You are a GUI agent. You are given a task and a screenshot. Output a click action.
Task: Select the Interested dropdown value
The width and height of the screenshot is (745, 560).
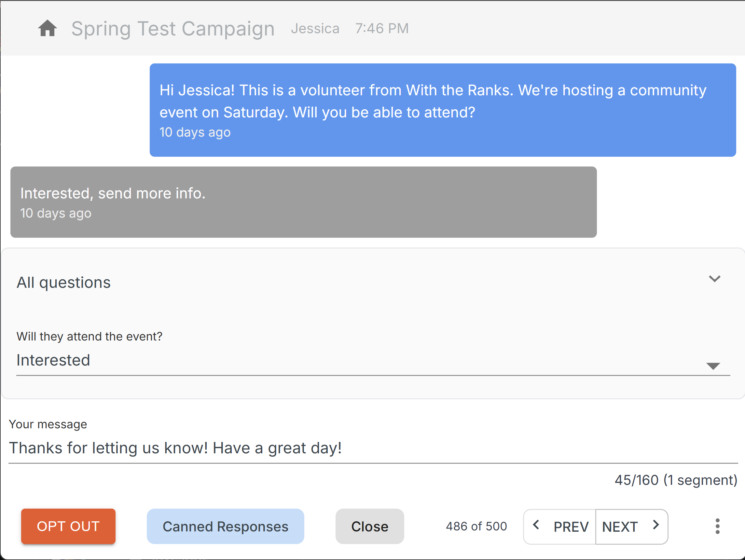click(53, 360)
